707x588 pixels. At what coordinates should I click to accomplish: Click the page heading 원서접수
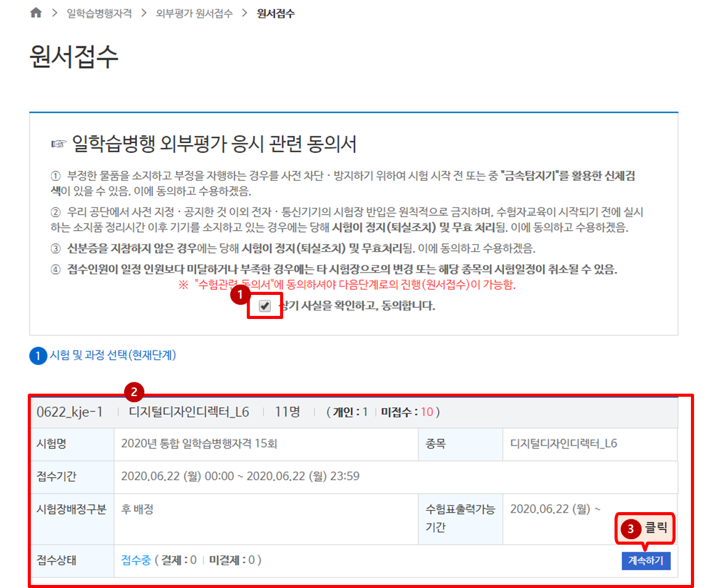click(74, 57)
